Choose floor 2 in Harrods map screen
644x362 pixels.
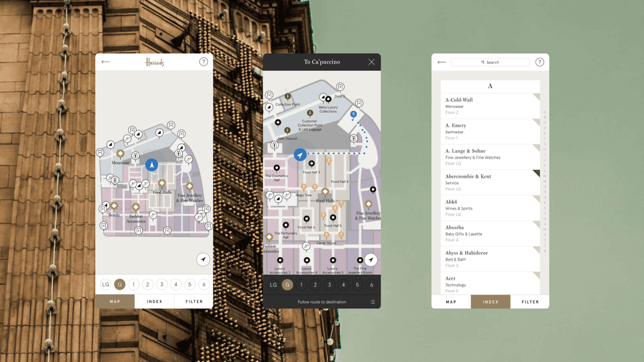[147, 284]
